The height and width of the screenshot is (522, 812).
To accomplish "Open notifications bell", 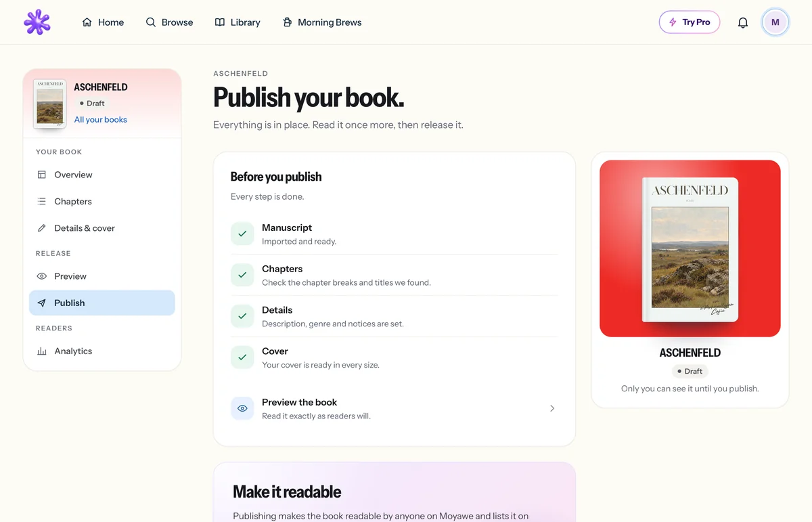I will pos(743,22).
